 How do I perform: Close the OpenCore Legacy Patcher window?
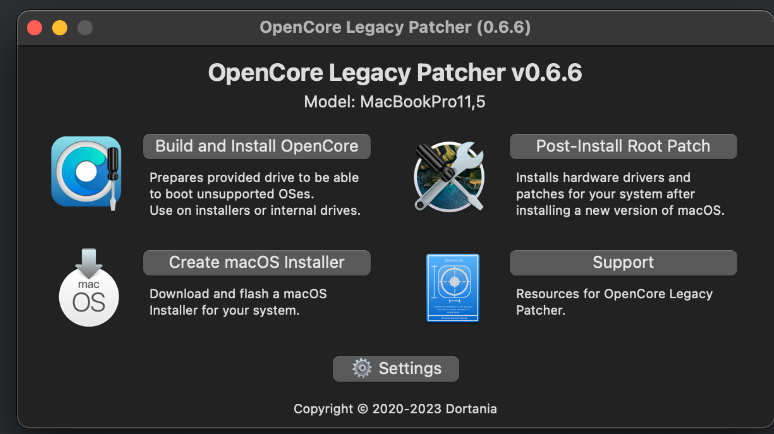[35, 27]
